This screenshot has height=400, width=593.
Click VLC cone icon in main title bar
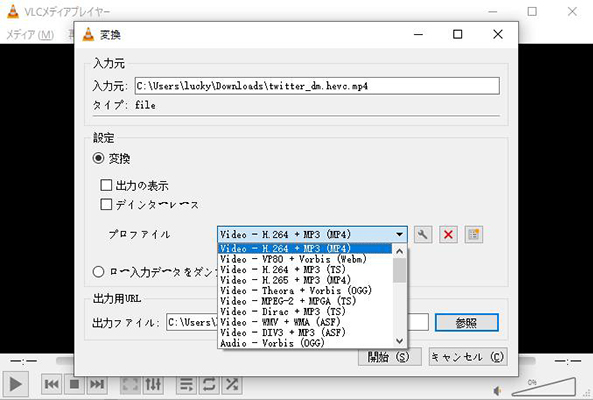[12, 12]
